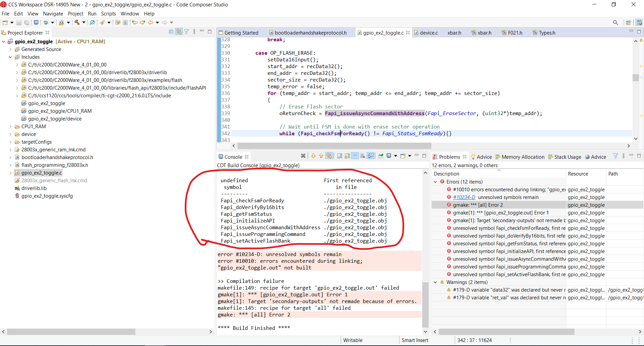644x346 pixels.
Task: Open the Project menu
Action: (x=75, y=14)
